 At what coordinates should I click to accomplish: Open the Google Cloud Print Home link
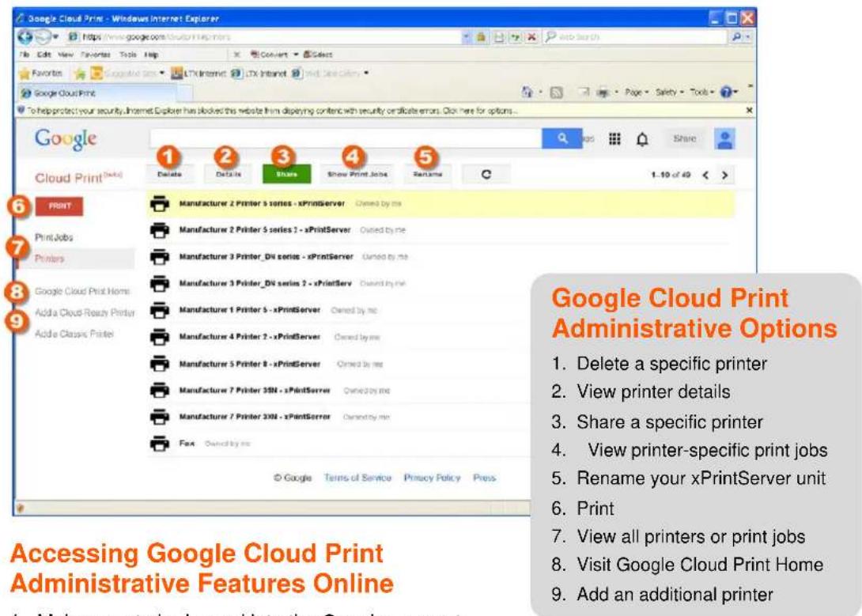(x=82, y=291)
